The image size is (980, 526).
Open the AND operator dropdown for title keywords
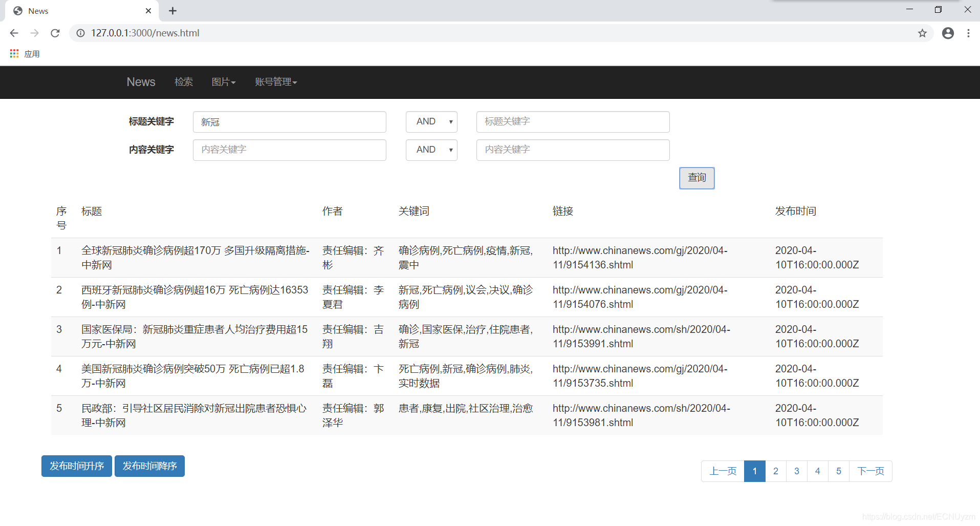coord(431,122)
